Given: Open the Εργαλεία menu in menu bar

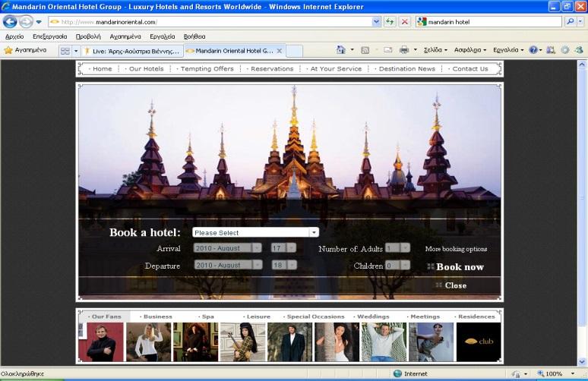Looking at the screenshot, I should (x=162, y=36).
